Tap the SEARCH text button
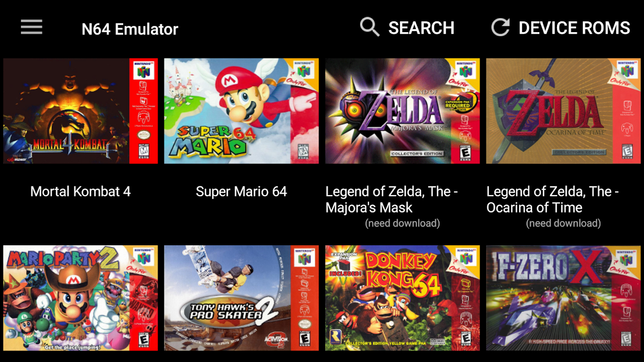This screenshot has width=644, height=362. click(x=421, y=28)
